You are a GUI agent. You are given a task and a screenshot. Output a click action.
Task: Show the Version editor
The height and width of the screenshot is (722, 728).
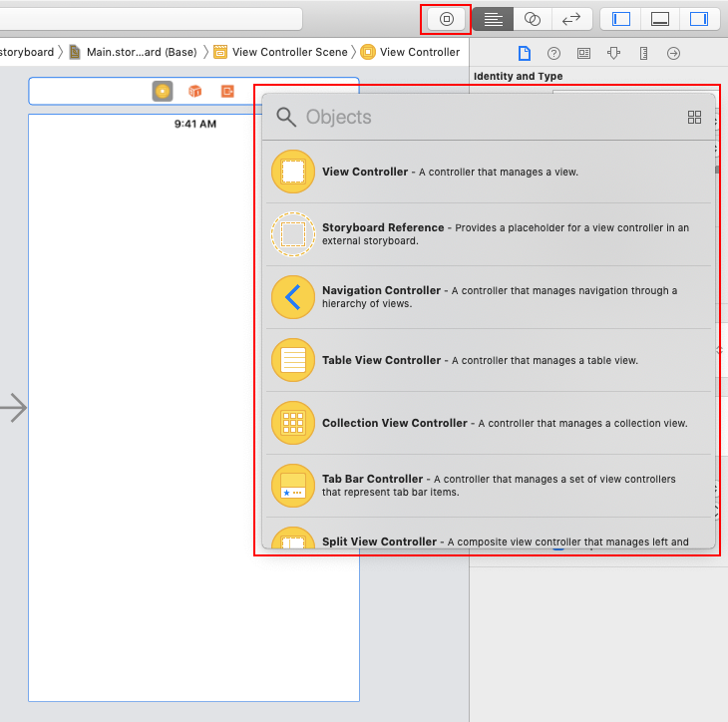[572, 19]
